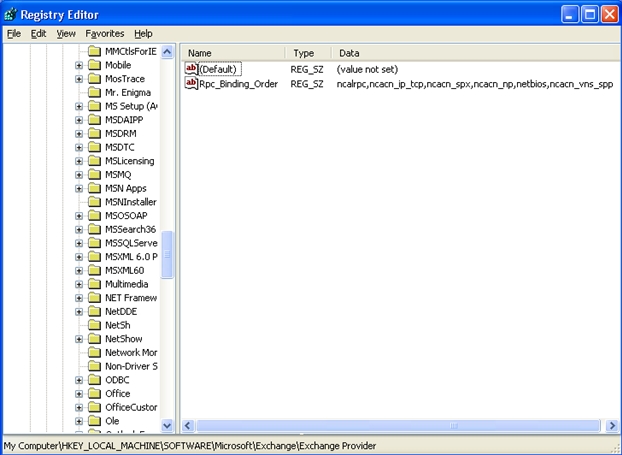This screenshot has width=622, height=455.
Task: Click the (Default) string value icon
Action: (192, 69)
